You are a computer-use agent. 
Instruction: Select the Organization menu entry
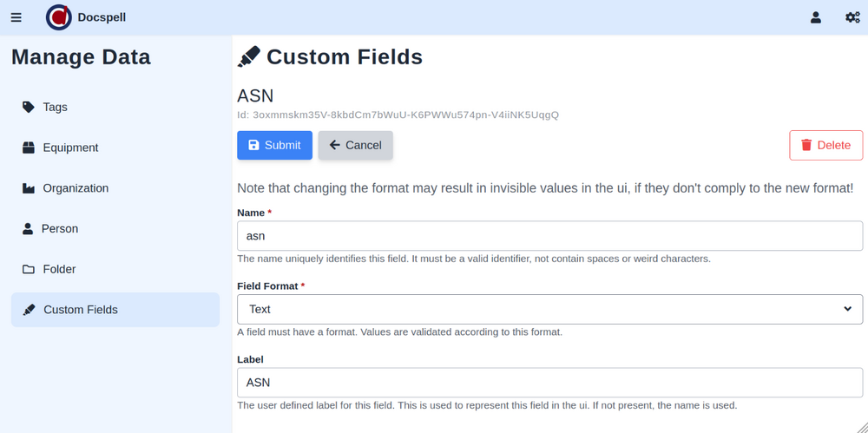[x=76, y=188]
